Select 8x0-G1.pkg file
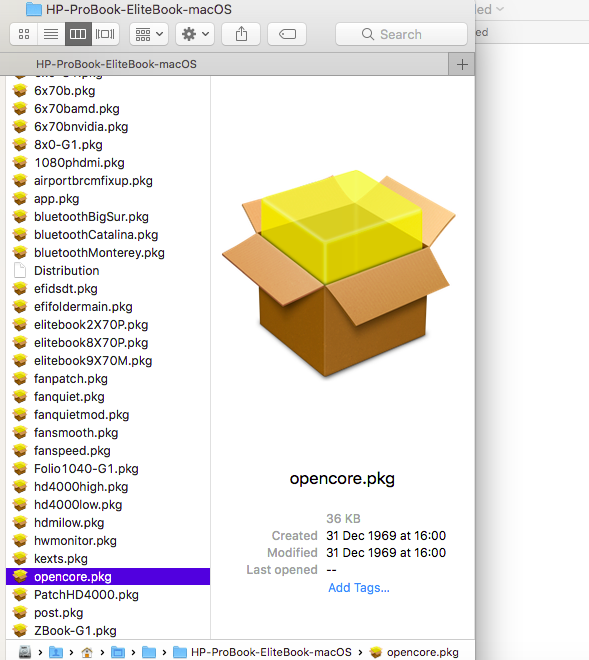The width and height of the screenshot is (589, 660). pos(108,145)
